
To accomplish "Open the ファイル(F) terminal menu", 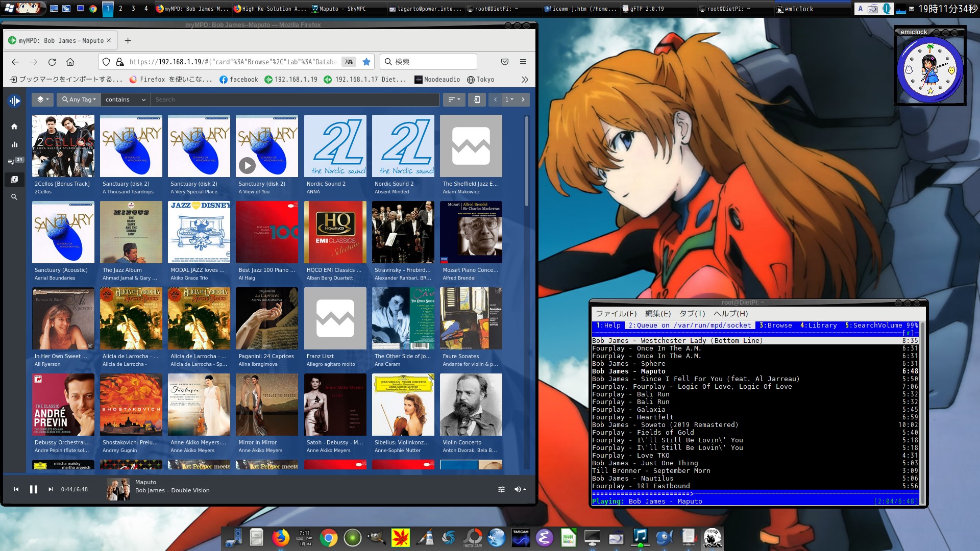I will 616,314.
